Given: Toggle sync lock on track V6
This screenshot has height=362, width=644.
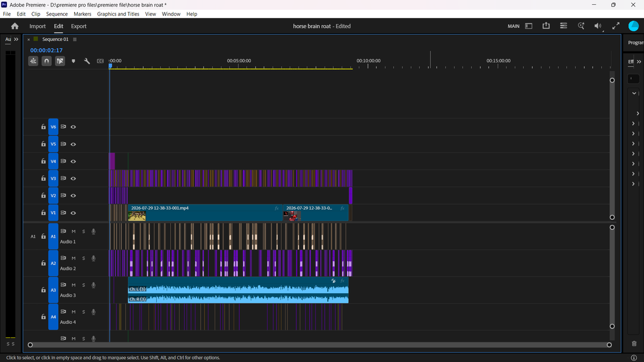Looking at the screenshot, I should pyautogui.click(x=63, y=127).
